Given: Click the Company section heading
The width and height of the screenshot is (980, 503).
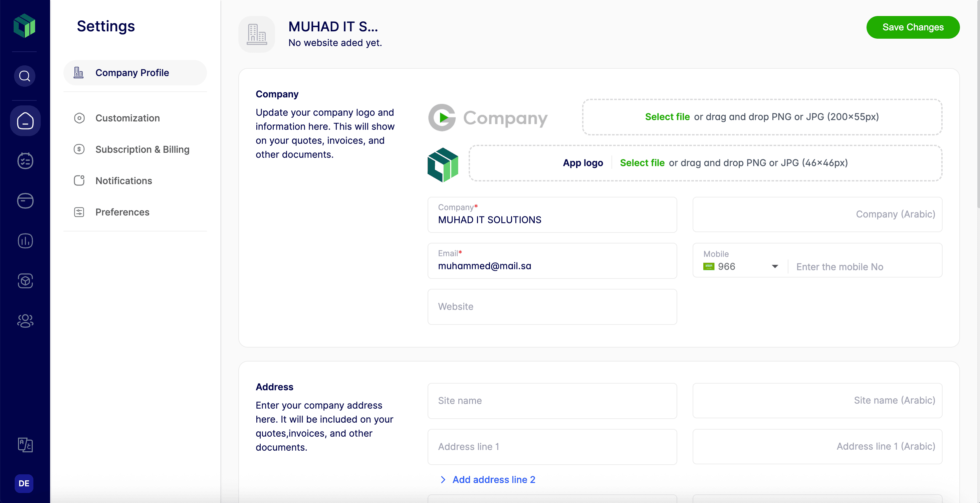Looking at the screenshot, I should pyautogui.click(x=277, y=94).
